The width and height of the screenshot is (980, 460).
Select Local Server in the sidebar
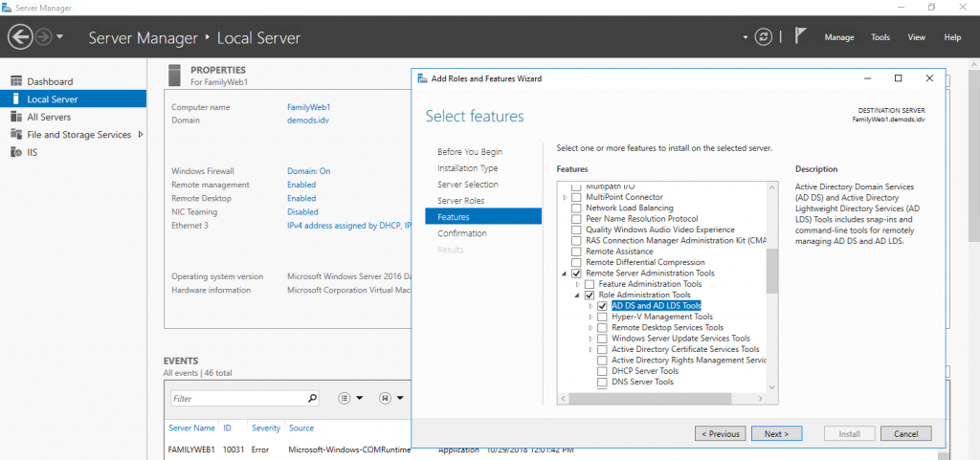(x=73, y=99)
